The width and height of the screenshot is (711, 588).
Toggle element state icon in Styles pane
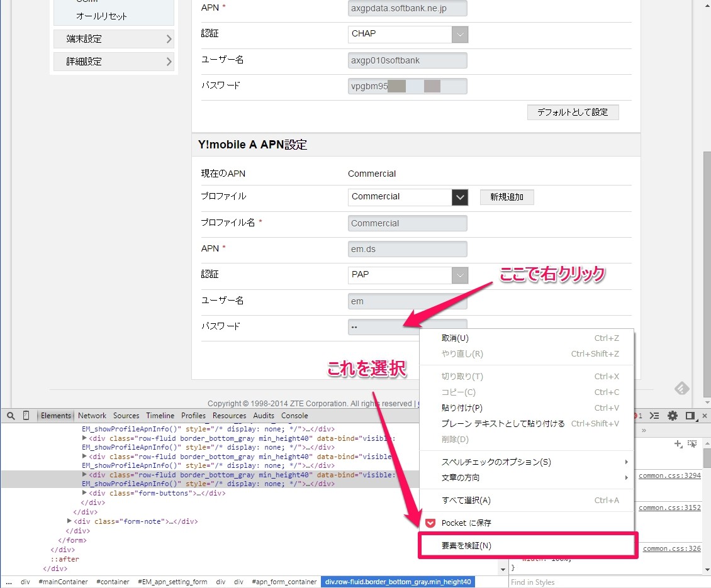point(692,444)
